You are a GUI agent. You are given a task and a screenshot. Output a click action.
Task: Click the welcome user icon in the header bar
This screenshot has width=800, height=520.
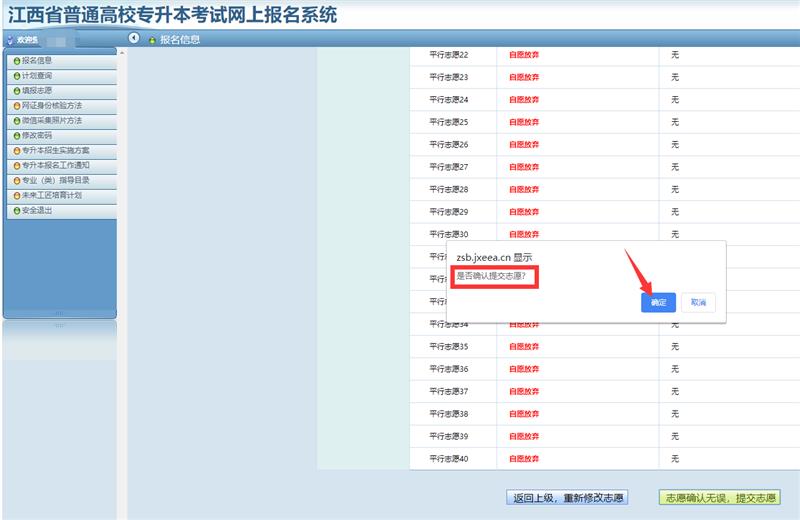pos(10,39)
